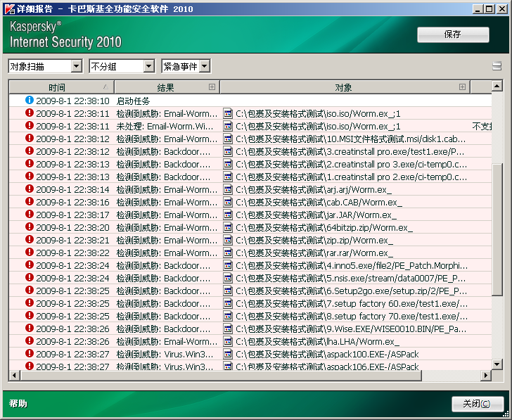The height and width of the screenshot is (420, 512).
Task: Click the 结果 column header
Action: coord(167,87)
